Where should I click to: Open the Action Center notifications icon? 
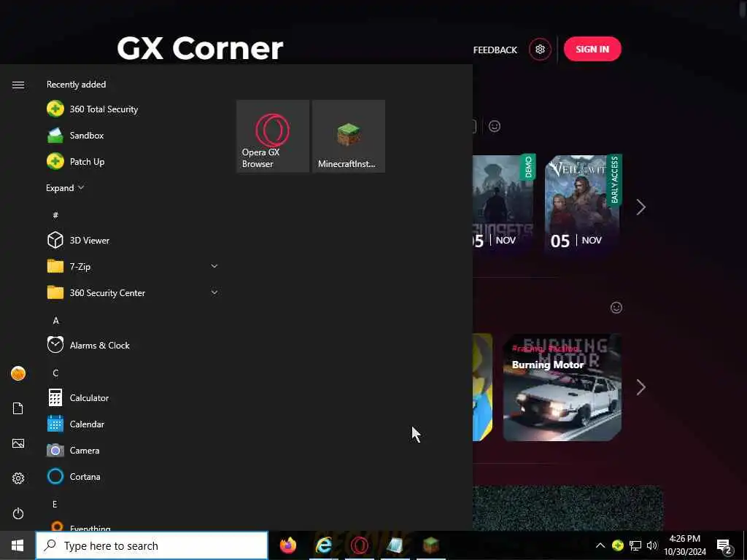click(724, 546)
